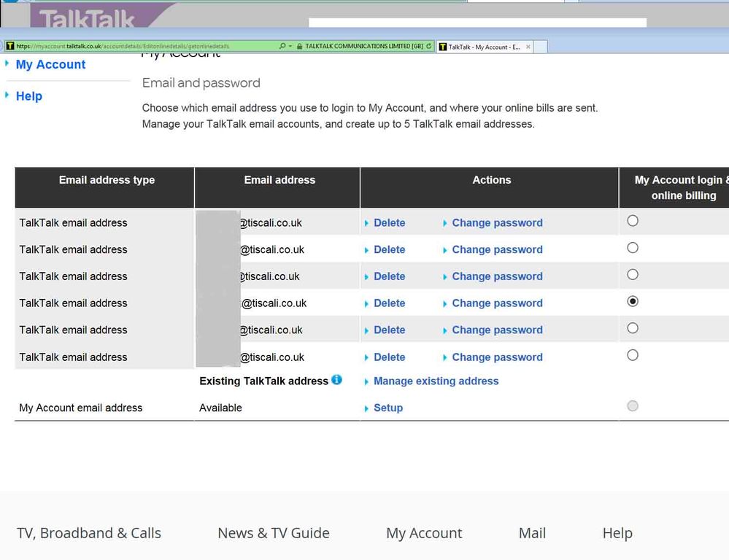The width and height of the screenshot is (729, 560).
Task: Open the Manage existing address link
Action: [436, 381]
